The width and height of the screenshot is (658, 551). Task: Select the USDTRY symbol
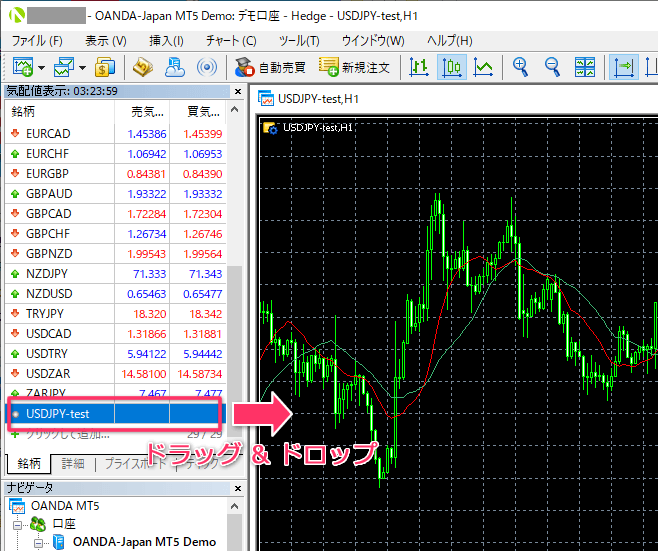click(47, 353)
